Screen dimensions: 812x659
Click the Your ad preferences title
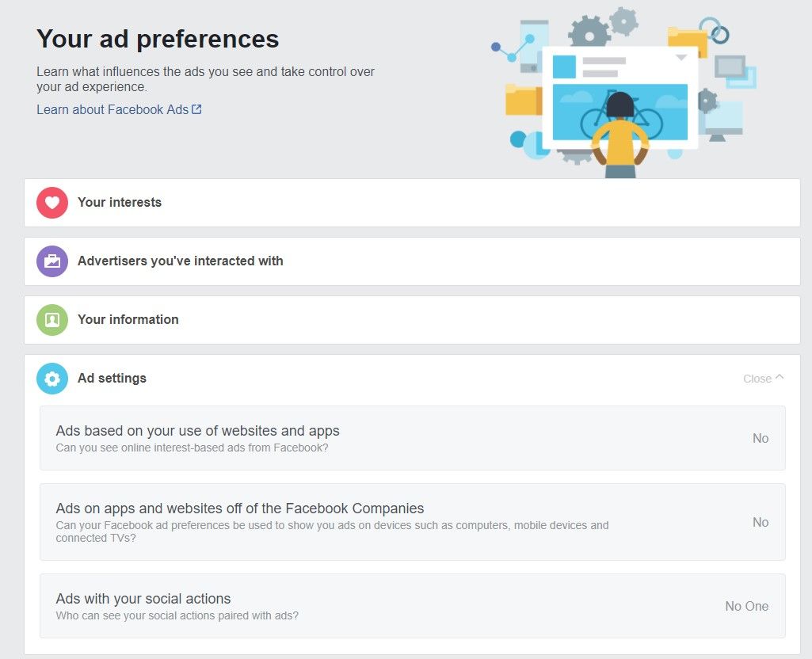tap(157, 38)
